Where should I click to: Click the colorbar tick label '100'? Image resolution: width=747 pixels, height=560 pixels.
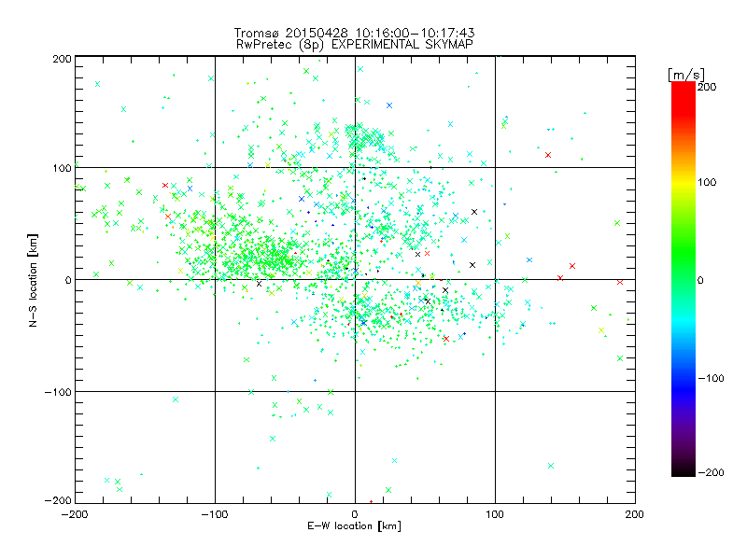(x=707, y=182)
